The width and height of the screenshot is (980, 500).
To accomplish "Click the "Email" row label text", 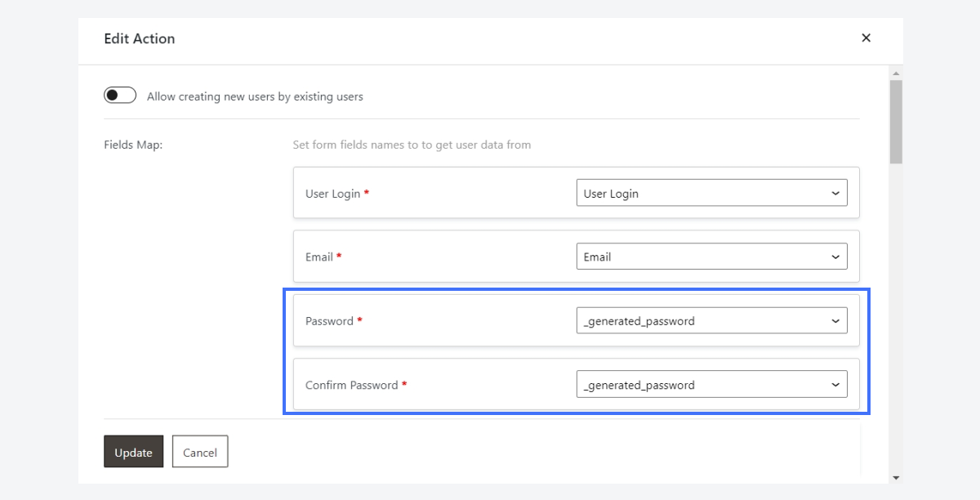I will pos(318,257).
